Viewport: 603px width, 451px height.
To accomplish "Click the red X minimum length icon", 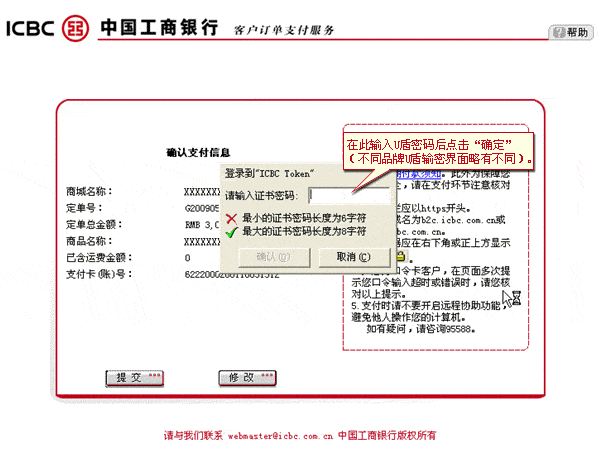I will coord(232,217).
